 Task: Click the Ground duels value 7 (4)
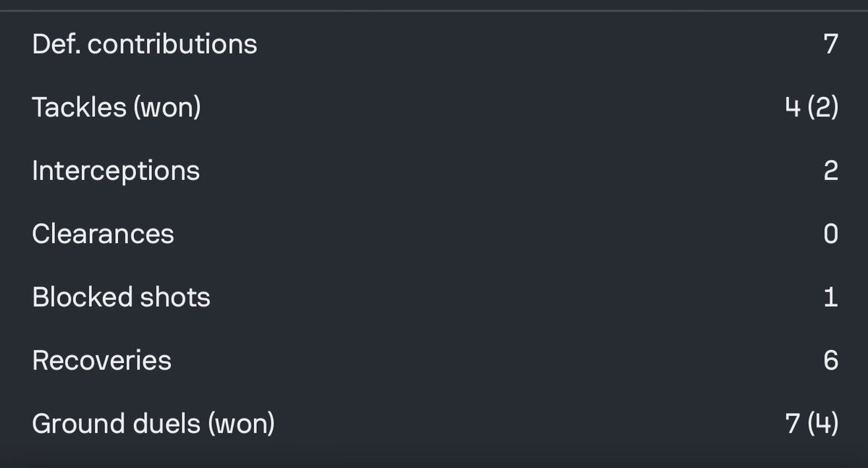pyautogui.click(x=812, y=424)
